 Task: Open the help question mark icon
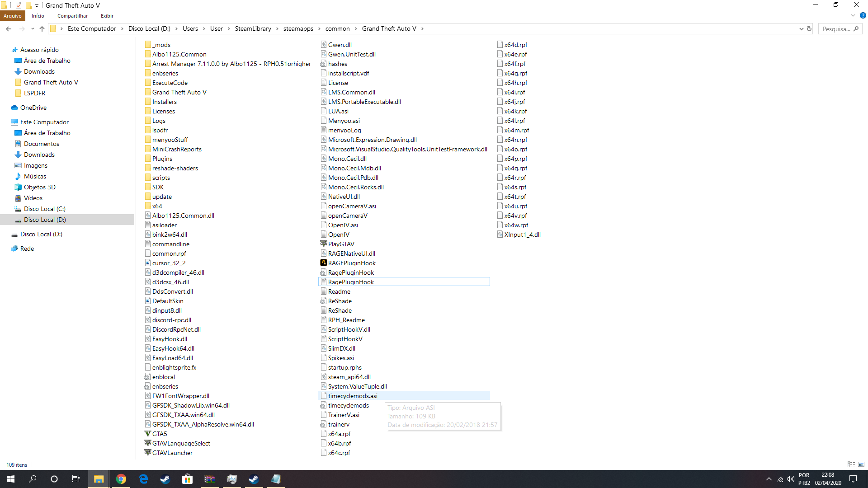[x=863, y=16]
